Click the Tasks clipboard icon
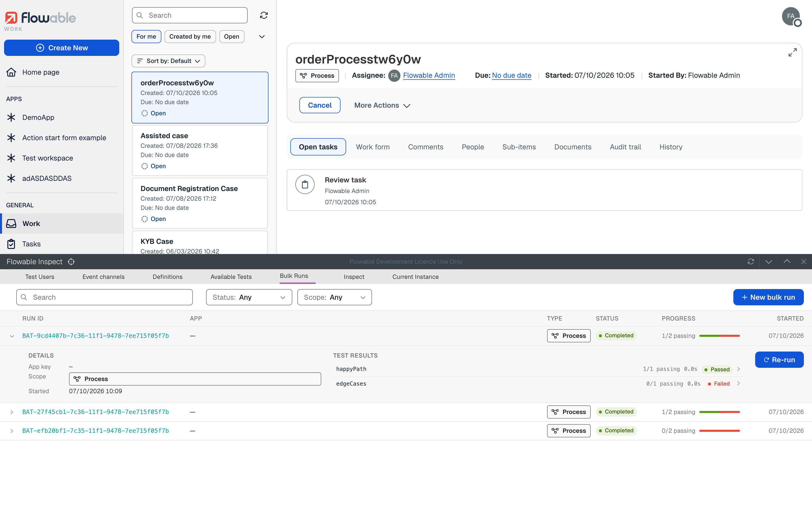812x508 pixels. (11, 244)
